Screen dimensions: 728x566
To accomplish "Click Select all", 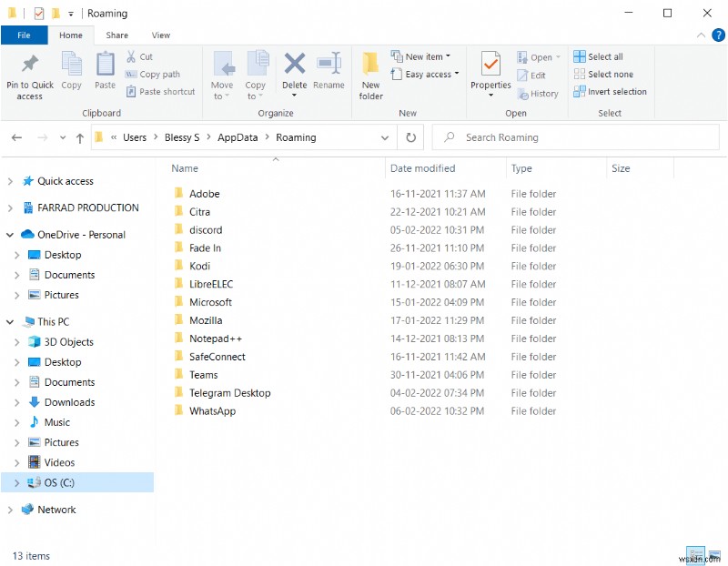I will click(599, 56).
